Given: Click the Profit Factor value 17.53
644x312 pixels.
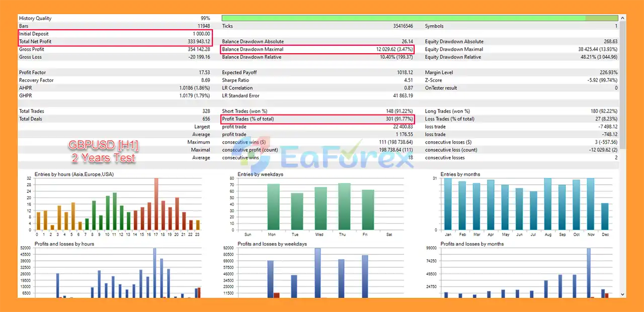Looking at the screenshot, I should point(204,73).
